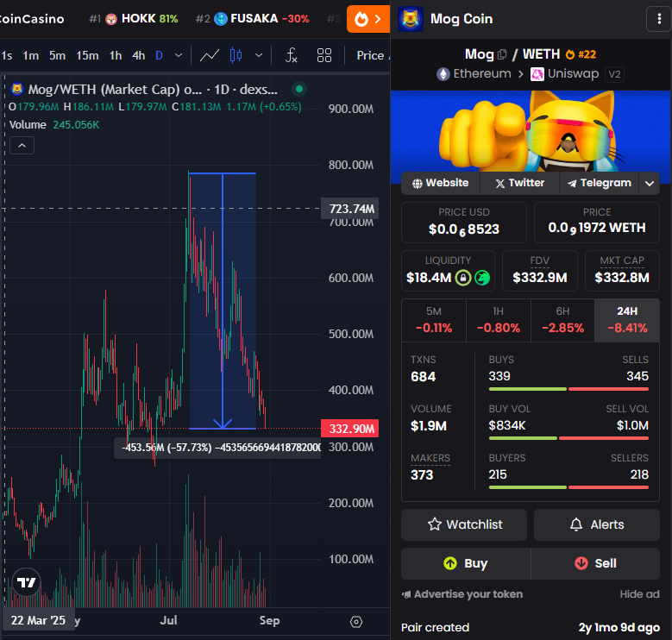
Task: Click the V2 version badge
Action: [614, 74]
